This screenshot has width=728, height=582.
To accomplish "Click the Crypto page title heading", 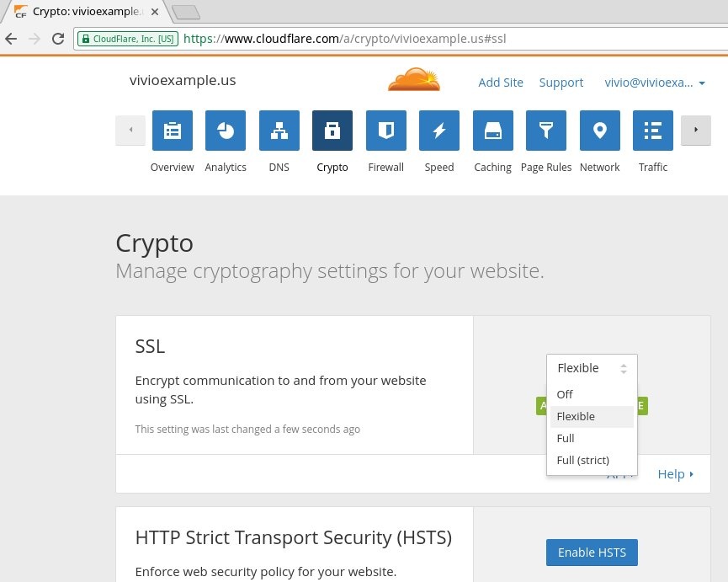I will click(154, 243).
